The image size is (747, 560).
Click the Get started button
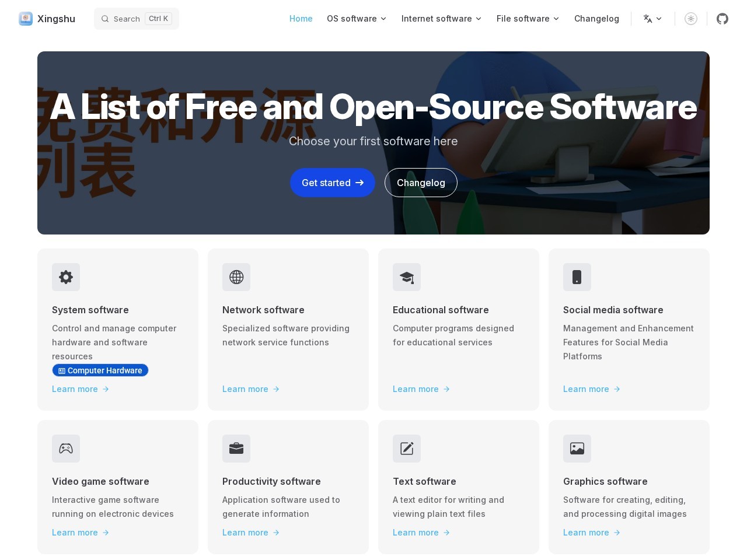pyautogui.click(x=333, y=183)
